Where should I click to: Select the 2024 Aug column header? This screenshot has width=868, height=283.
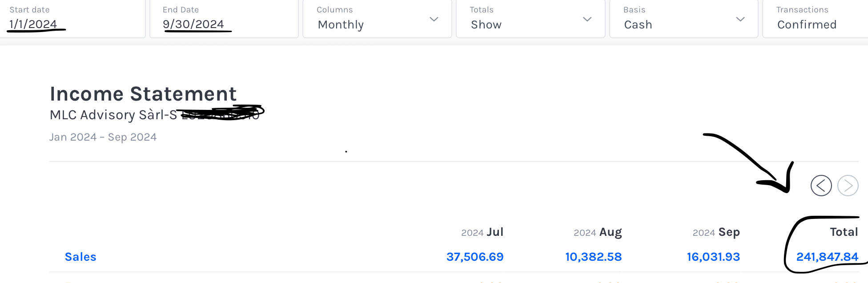click(598, 232)
